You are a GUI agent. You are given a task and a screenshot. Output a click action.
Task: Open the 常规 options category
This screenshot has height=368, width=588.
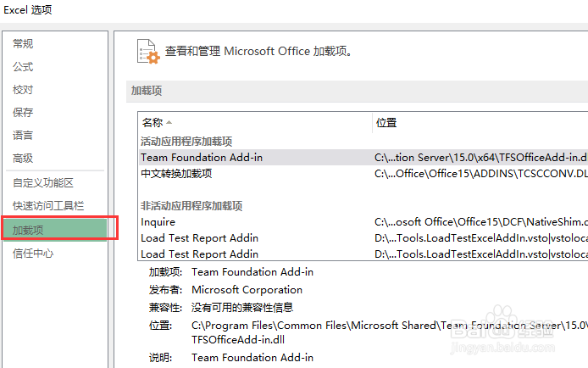[x=23, y=43]
